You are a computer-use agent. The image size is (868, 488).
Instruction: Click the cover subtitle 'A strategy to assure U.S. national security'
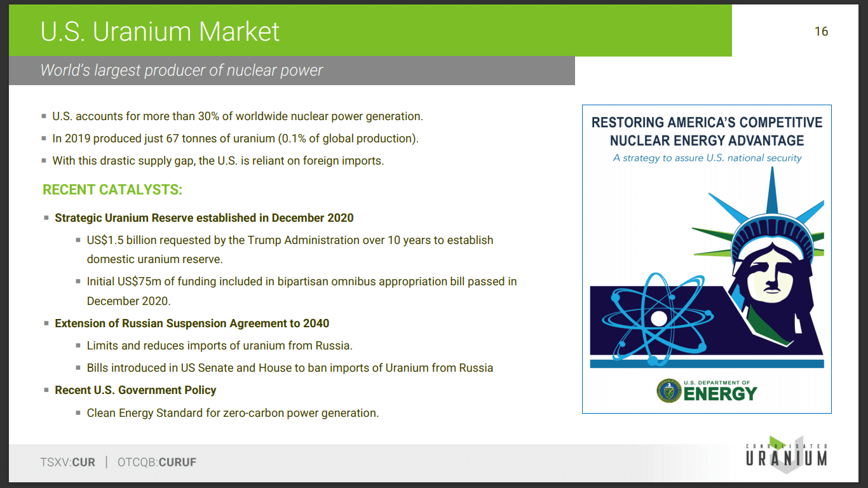(707, 158)
